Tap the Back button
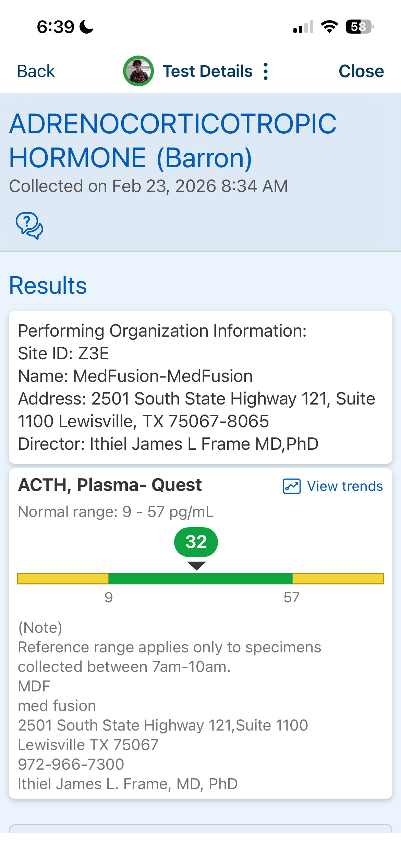Screen dimensions: 401x868 [36, 71]
